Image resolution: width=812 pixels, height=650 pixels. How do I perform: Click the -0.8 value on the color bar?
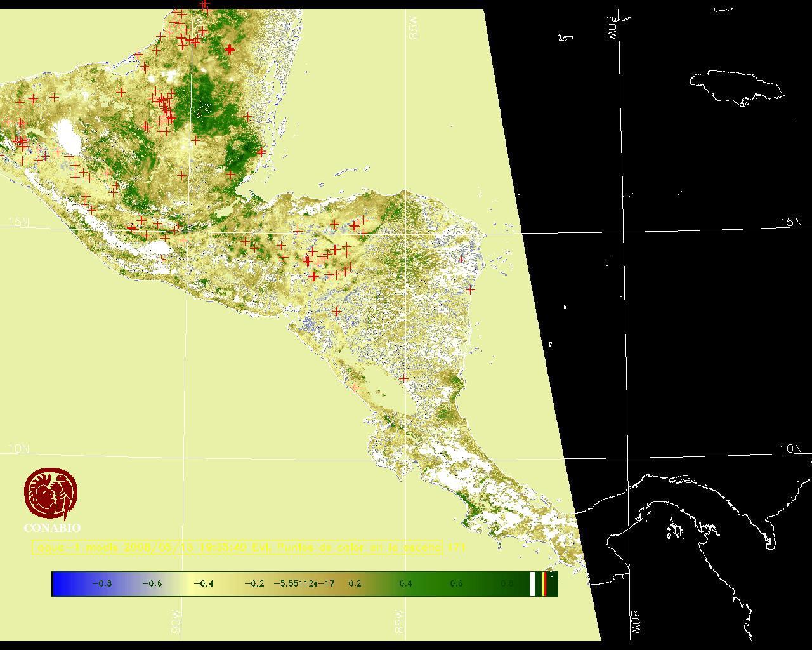101,583
